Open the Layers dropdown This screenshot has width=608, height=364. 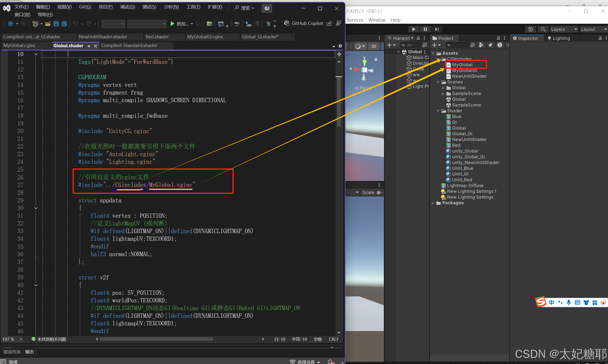tap(564, 29)
